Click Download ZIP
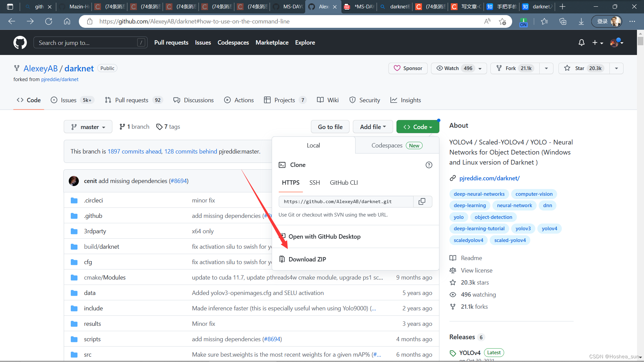 point(307,259)
